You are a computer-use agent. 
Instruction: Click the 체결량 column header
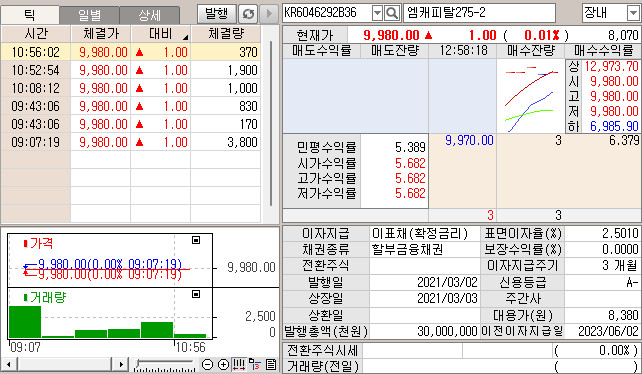click(226, 34)
